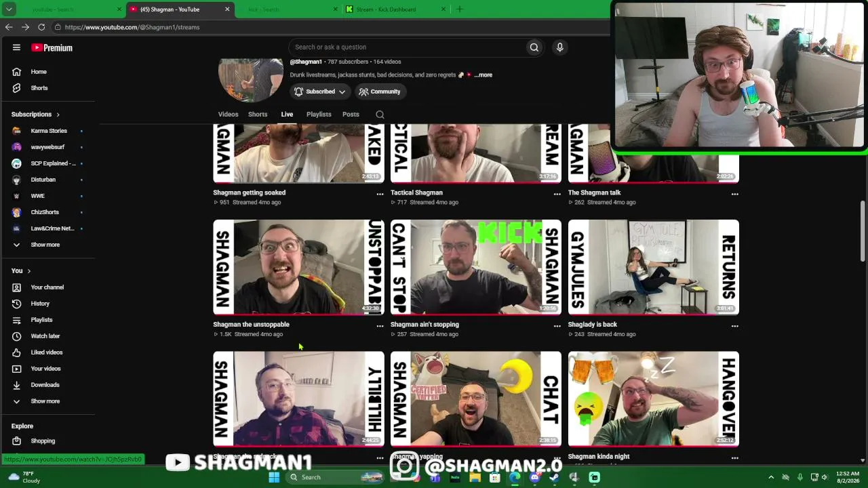Click the taskbar Search box

pos(335,477)
